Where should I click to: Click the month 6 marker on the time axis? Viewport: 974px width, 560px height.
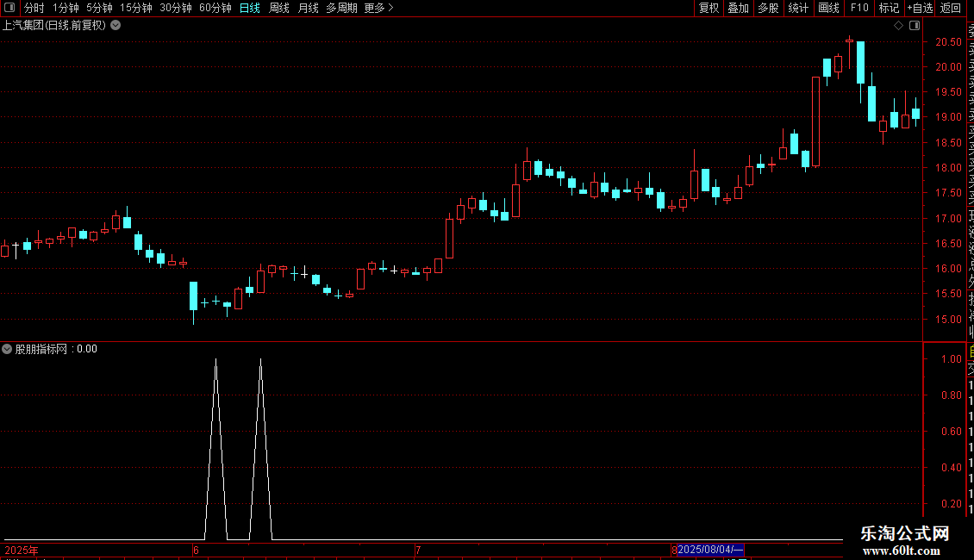coord(196,550)
